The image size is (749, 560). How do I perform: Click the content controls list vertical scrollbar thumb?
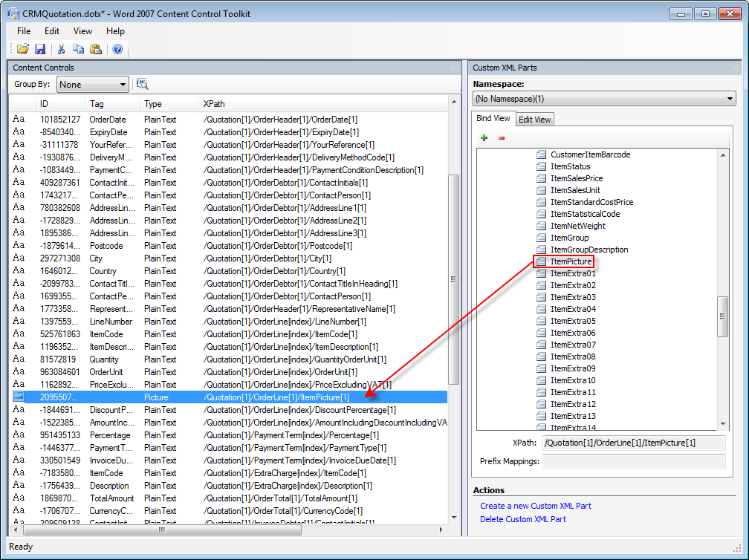pos(453,279)
